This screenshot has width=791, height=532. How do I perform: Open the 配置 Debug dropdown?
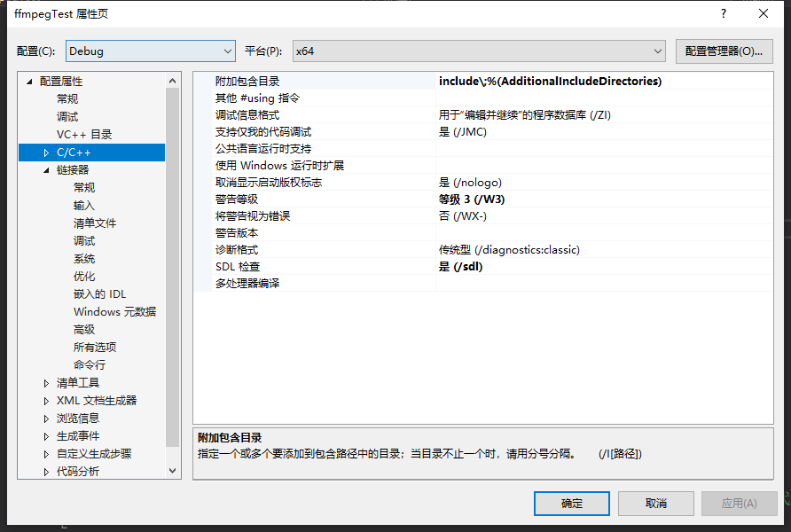151,51
